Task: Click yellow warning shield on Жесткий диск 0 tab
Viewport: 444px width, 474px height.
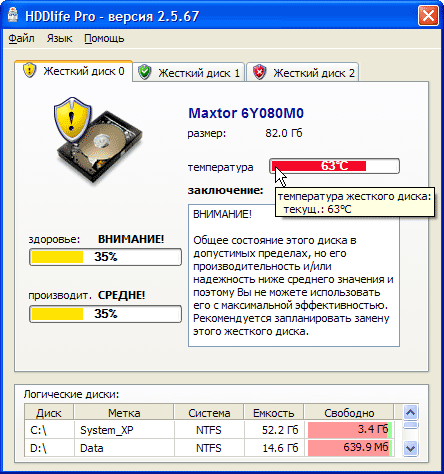Action: (x=29, y=70)
